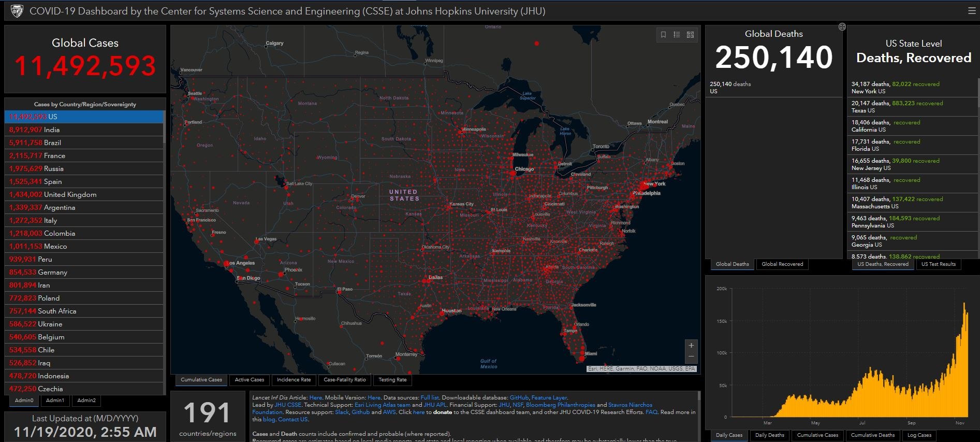The height and width of the screenshot is (442, 980).
Task: Open the Global Deaths tab
Action: pos(733,264)
